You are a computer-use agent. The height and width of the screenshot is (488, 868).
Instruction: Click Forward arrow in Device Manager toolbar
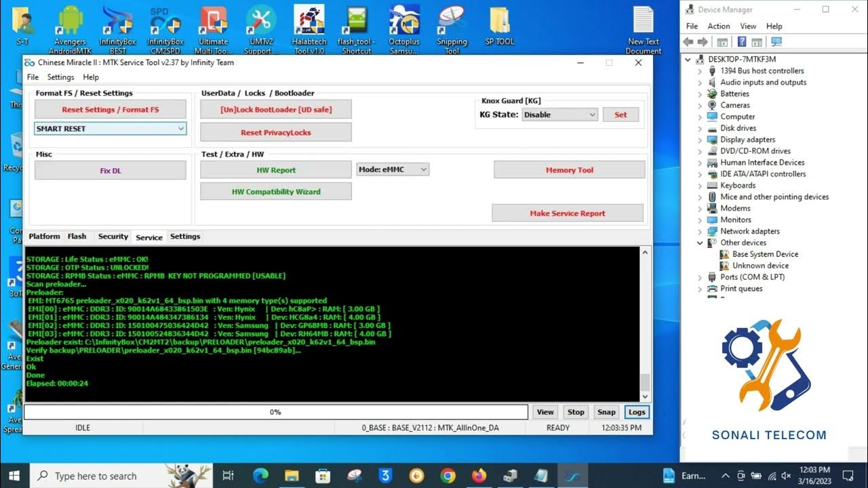(703, 42)
